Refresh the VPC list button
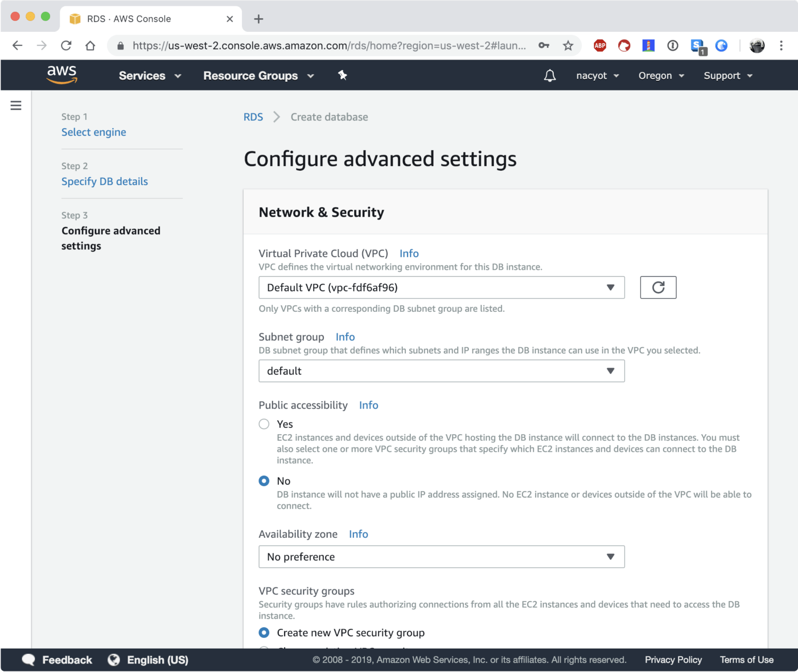This screenshot has height=672, width=798. coord(658,287)
